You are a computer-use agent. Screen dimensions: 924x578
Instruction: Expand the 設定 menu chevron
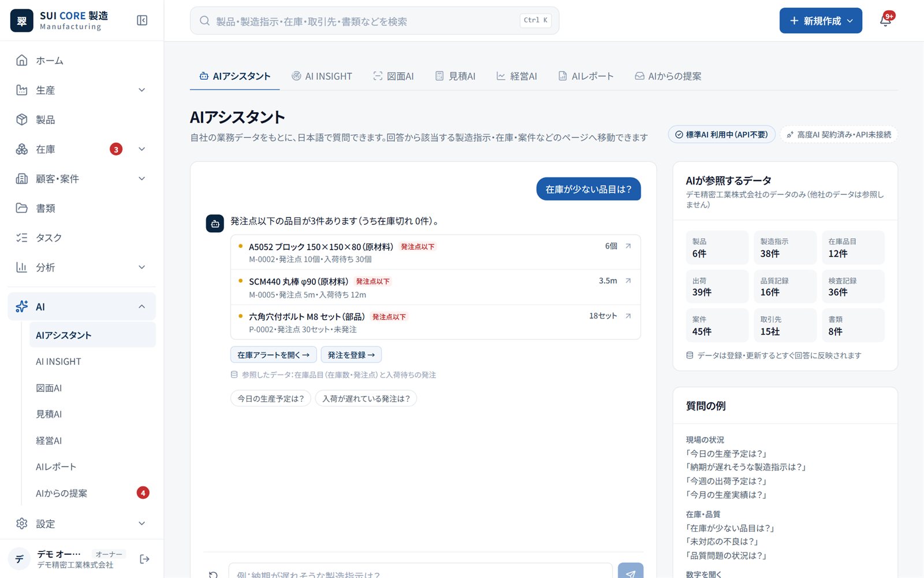pos(142,524)
